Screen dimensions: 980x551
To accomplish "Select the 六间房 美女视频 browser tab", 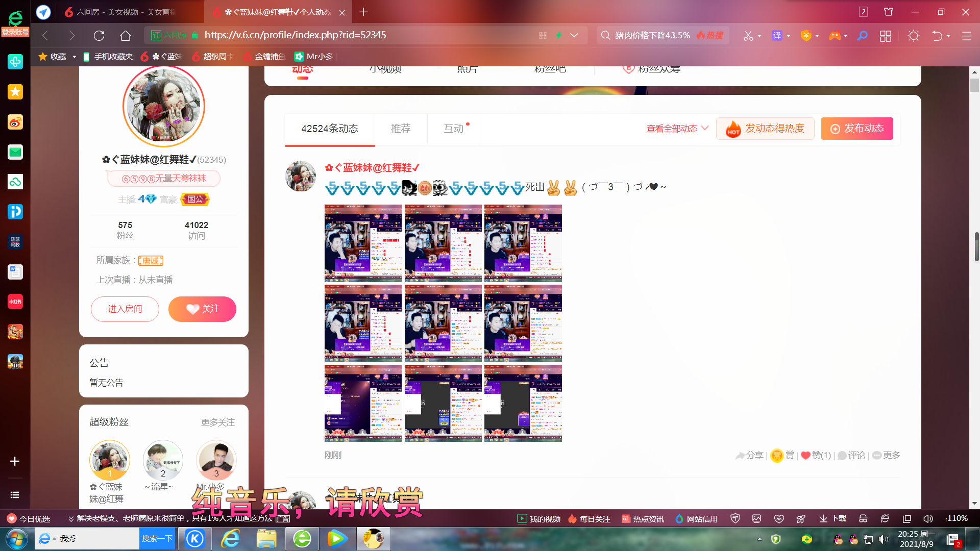I will [x=120, y=12].
